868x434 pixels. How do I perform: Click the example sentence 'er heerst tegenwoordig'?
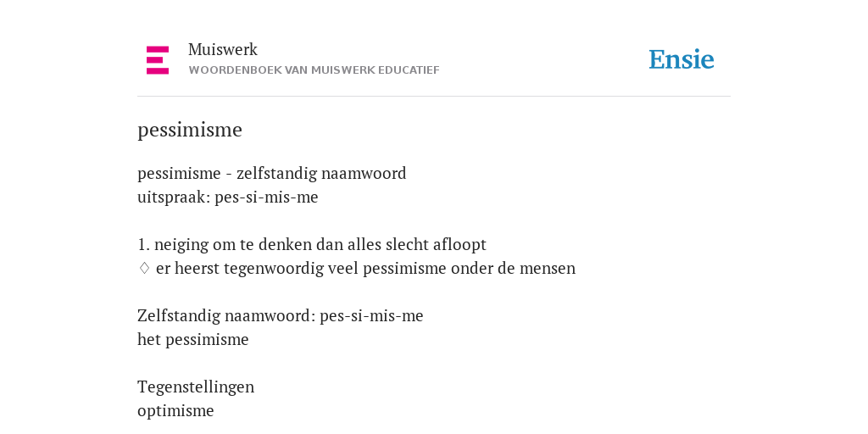365,269
